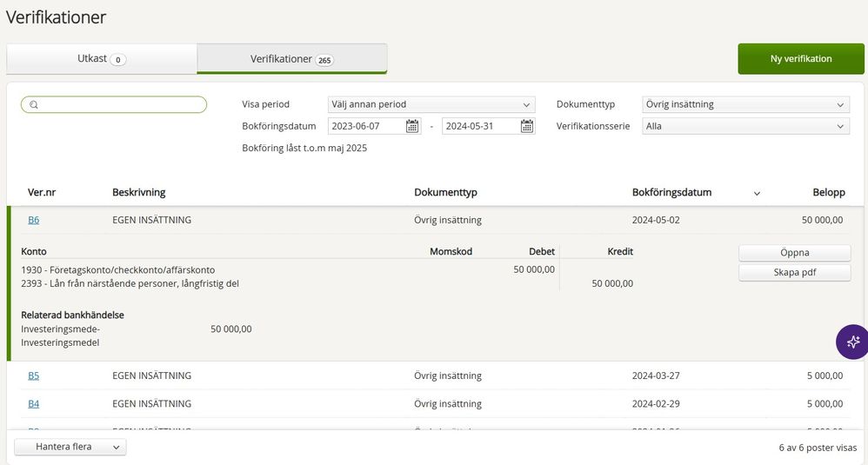Click the magnifier icon in search field
This screenshot has width=868, height=465.
coord(34,105)
